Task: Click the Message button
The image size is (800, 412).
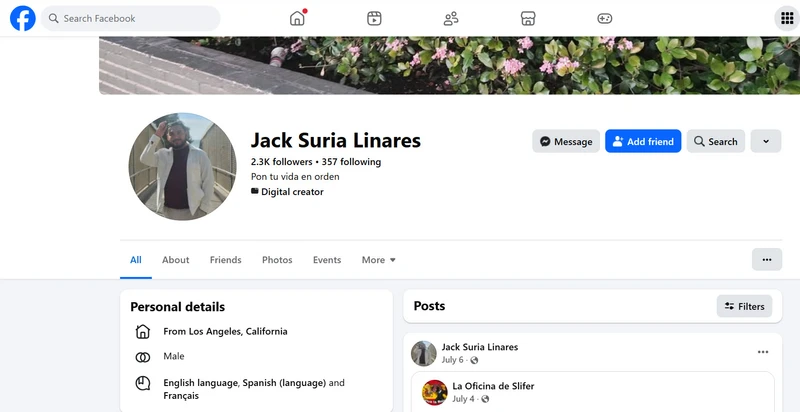Action: (566, 141)
